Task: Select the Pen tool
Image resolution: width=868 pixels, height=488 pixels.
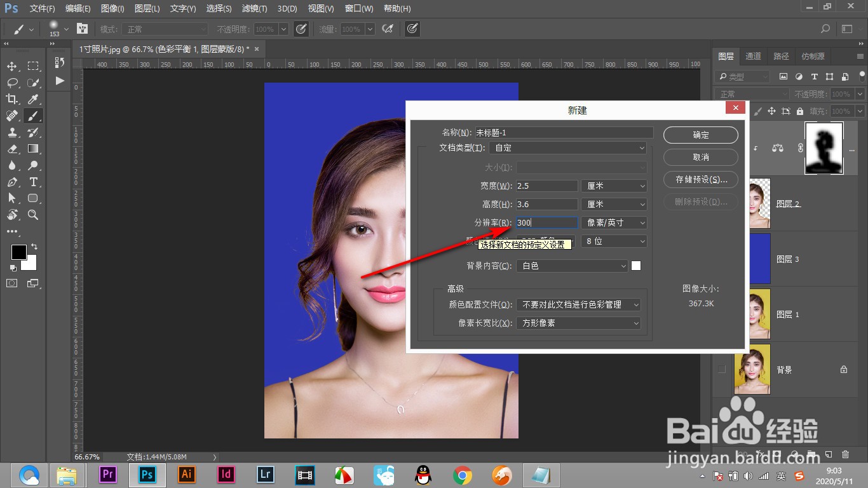Action: pyautogui.click(x=12, y=182)
